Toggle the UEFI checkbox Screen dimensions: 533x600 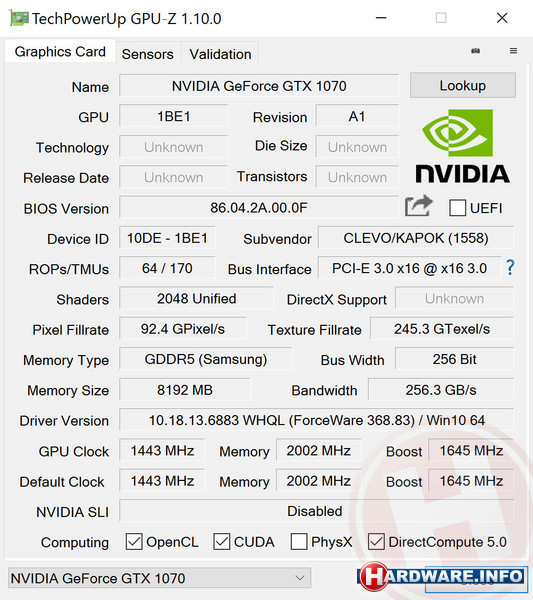(x=457, y=208)
